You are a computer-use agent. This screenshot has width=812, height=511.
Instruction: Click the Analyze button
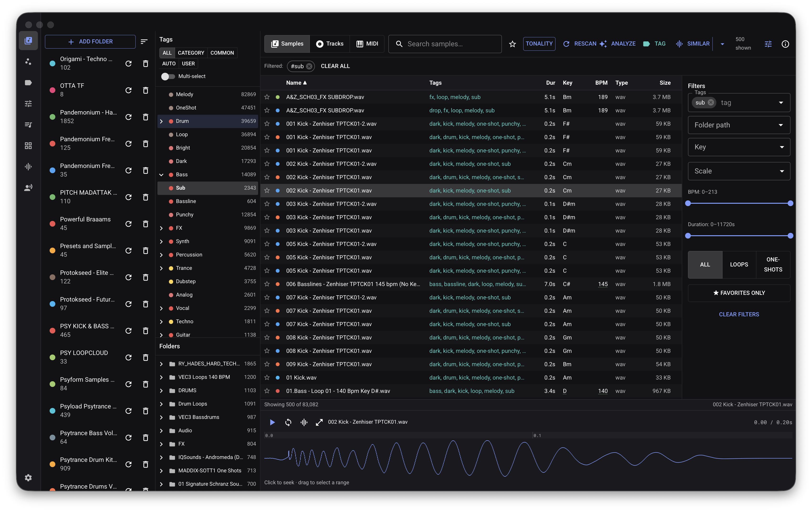617,44
